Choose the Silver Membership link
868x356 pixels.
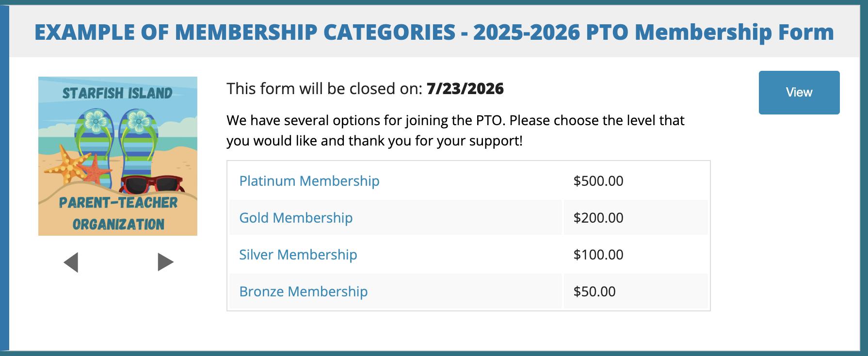pyautogui.click(x=298, y=255)
